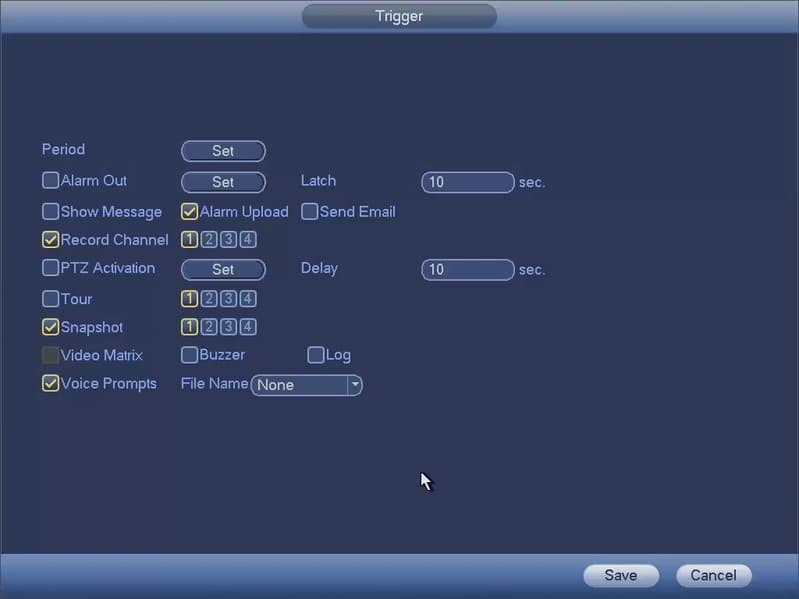Enable the Alarm Out checkbox

(x=50, y=180)
